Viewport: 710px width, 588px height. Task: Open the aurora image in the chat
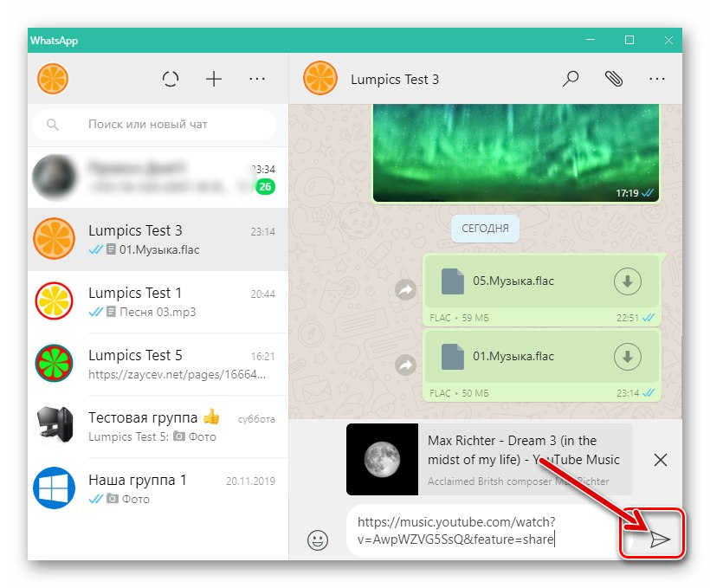[x=516, y=152]
